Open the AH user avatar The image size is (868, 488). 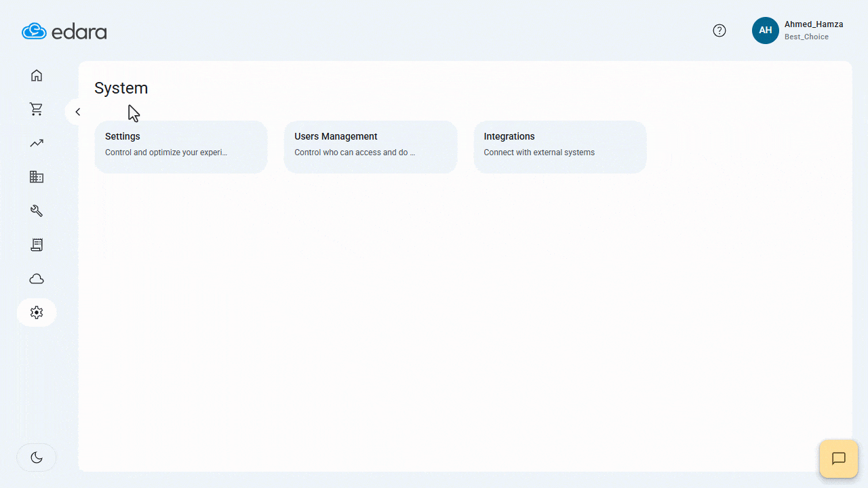pyautogui.click(x=766, y=30)
